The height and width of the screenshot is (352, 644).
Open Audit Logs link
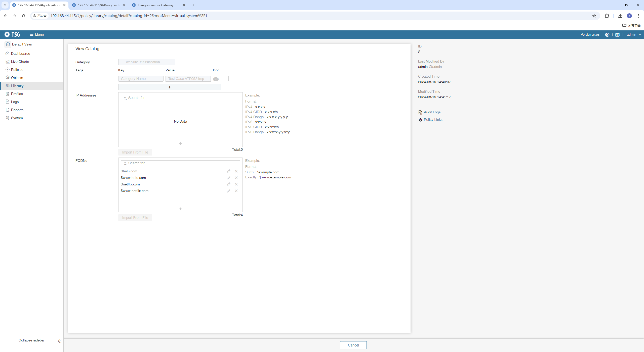(x=432, y=112)
